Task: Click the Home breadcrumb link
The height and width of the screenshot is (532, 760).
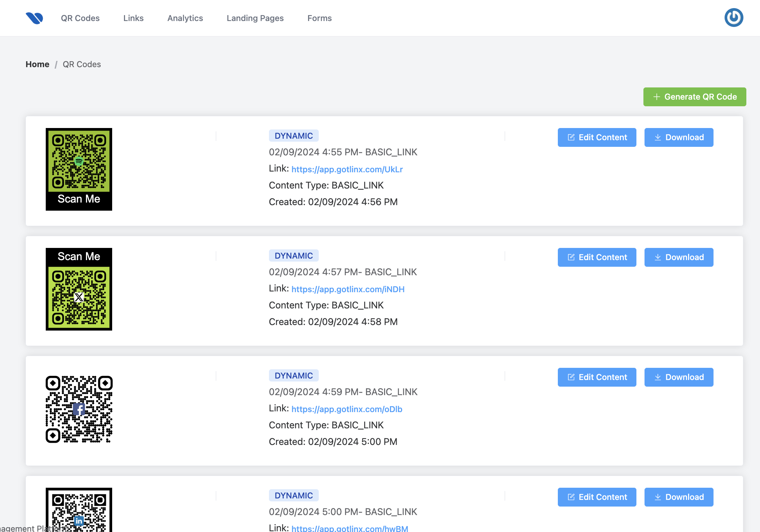Action: [37, 64]
